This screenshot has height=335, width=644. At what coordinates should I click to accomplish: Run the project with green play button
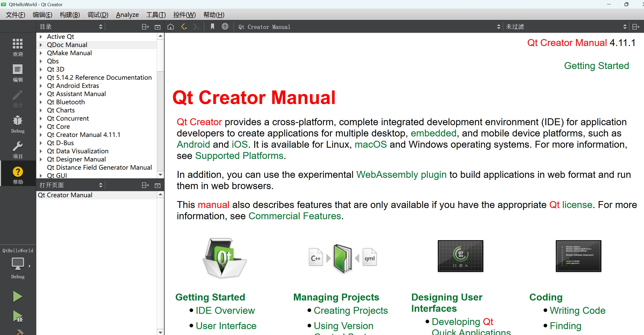[x=18, y=296]
